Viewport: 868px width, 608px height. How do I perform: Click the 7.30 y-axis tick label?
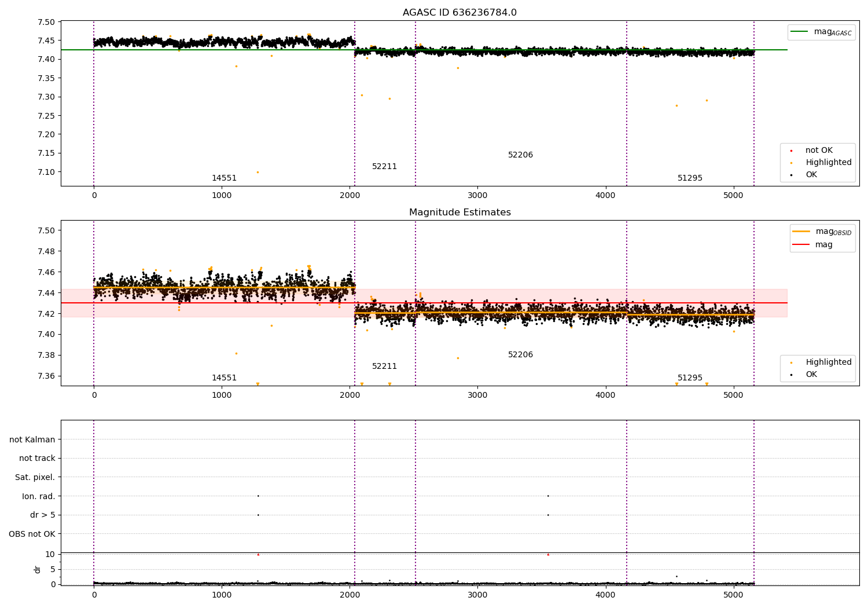coord(46,97)
